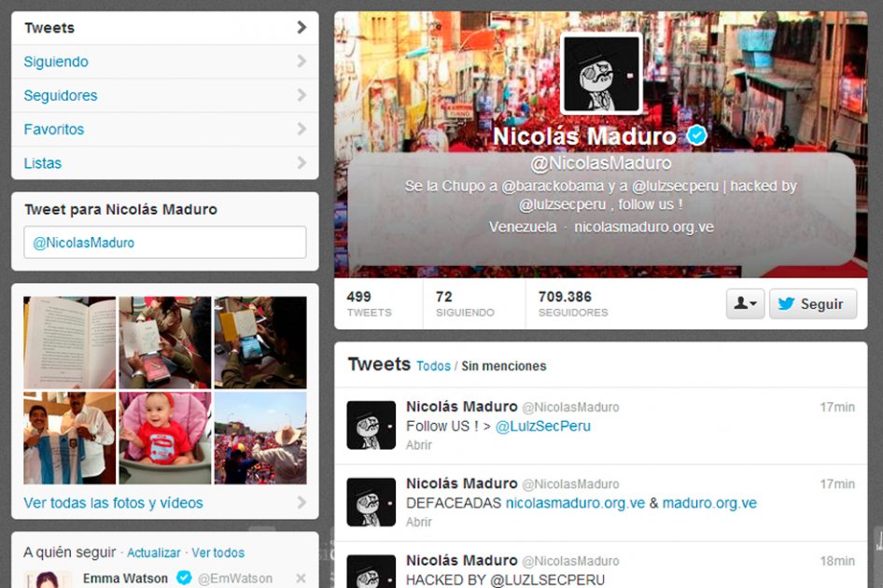
Task: Open the user actions dropdown button
Action: [x=745, y=303]
